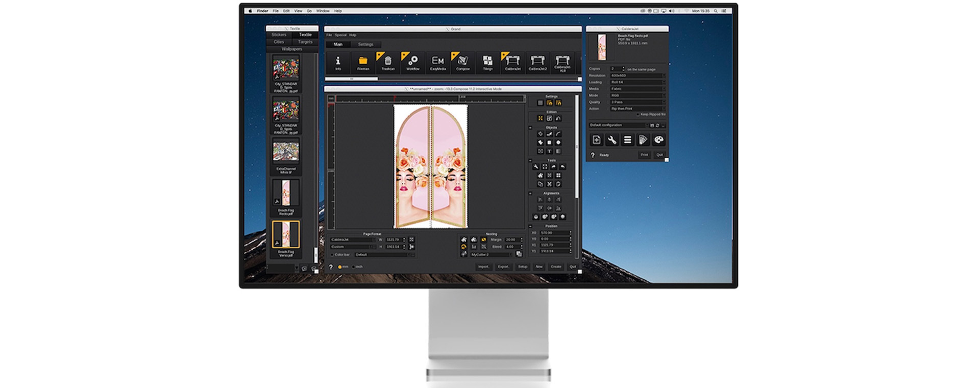Open the Tiling+ module
Viewport: 980px width, 388px height.
click(x=488, y=62)
